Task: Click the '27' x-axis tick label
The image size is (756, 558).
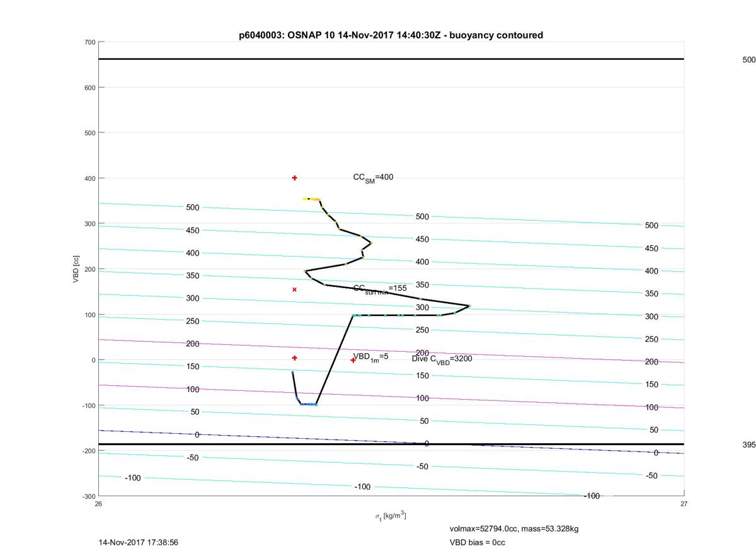Action: [x=684, y=504]
